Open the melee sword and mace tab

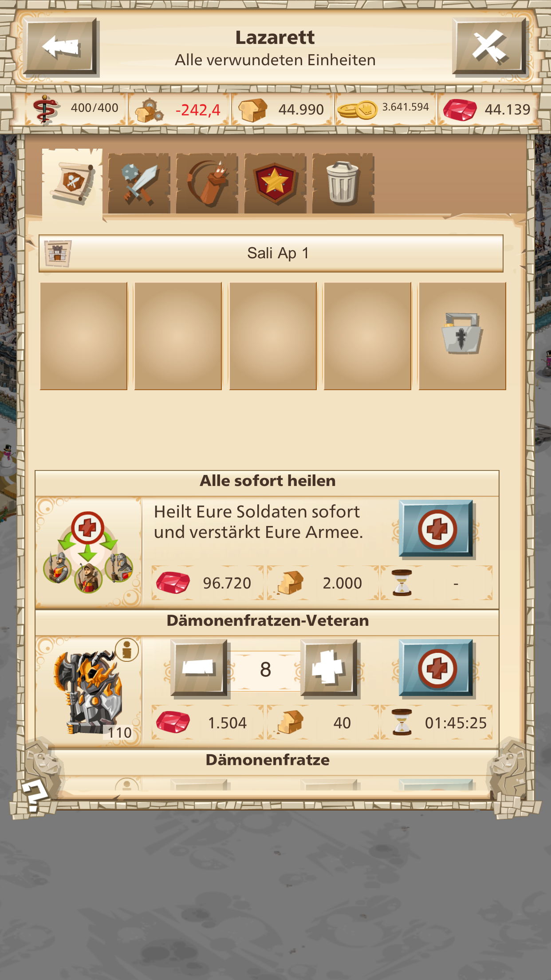(x=139, y=184)
